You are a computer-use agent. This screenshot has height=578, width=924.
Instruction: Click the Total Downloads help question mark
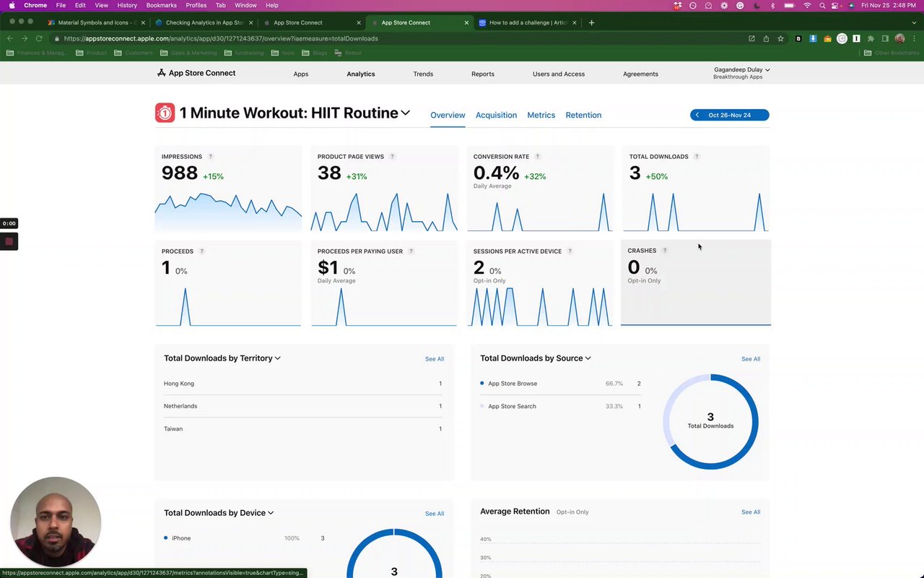click(697, 157)
